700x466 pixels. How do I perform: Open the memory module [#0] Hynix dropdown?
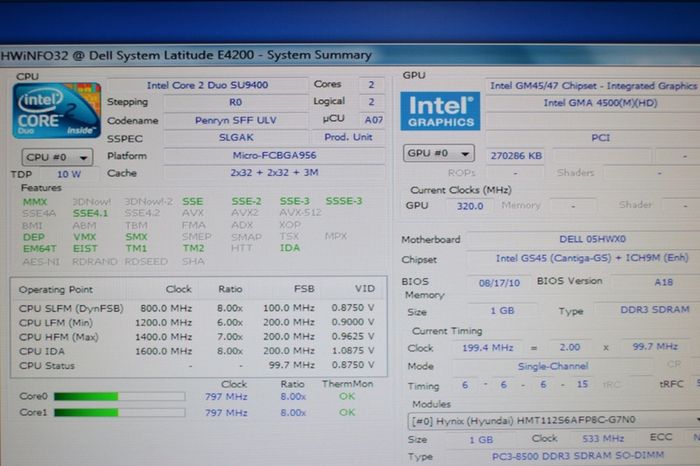click(554, 420)
